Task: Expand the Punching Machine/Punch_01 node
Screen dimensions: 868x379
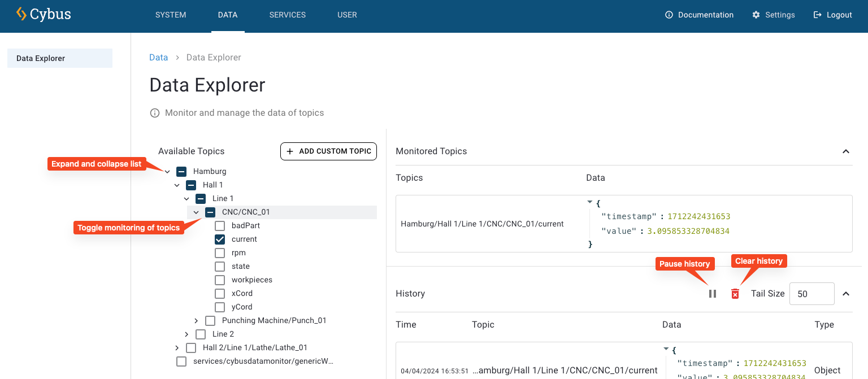Action: click(196, 320)
